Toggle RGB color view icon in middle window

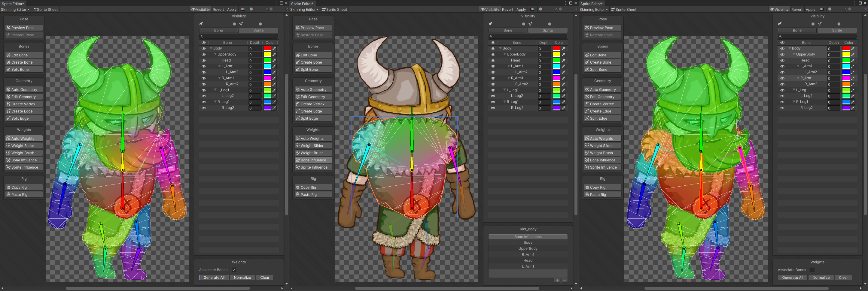tap(532, 9)
